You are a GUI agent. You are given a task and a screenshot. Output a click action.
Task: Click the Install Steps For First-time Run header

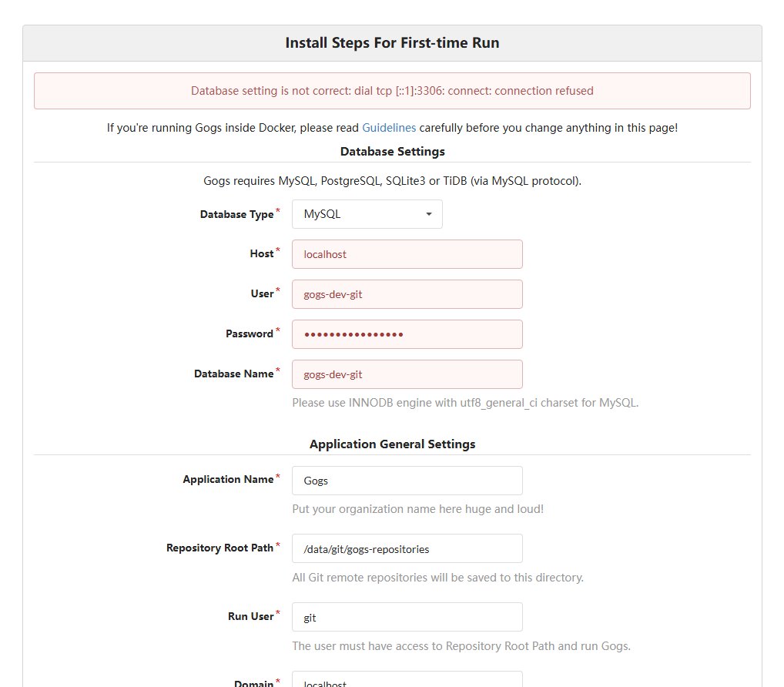point(392,43)
